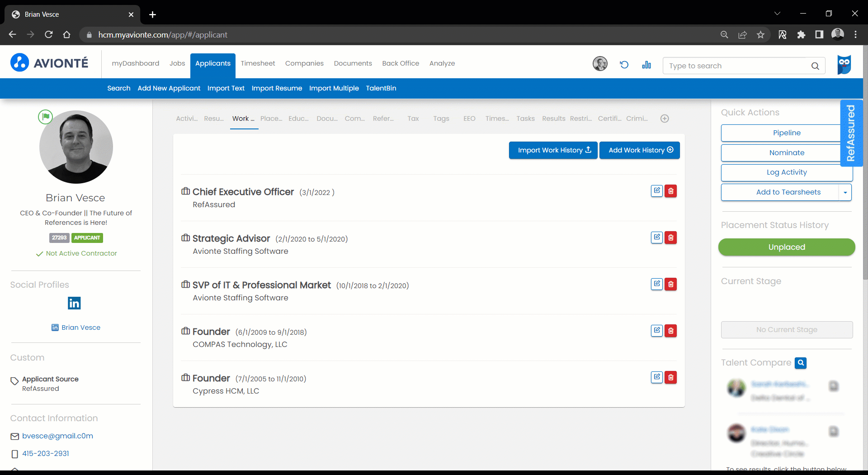Open the Back Office menu

pyautogui.click(x=401, y=63)
